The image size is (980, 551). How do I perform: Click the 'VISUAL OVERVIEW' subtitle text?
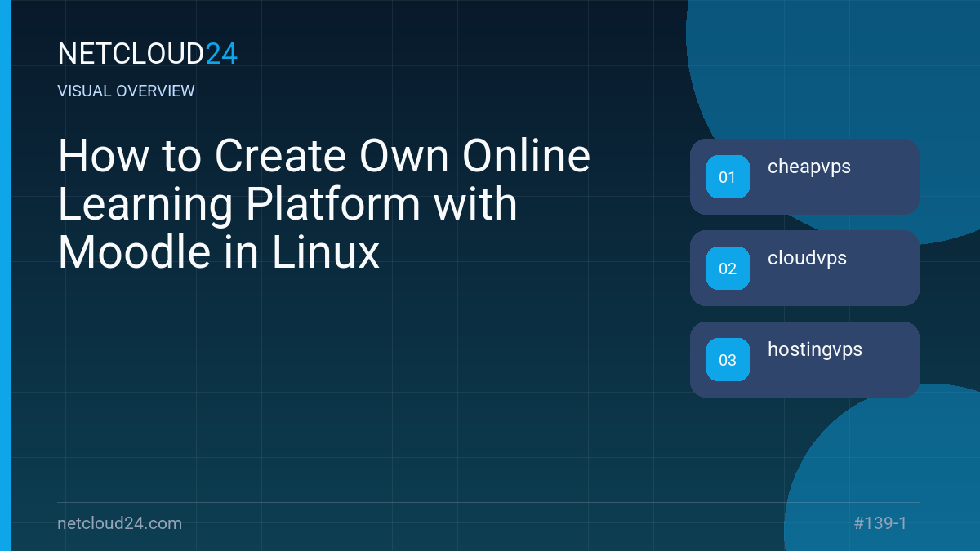(127, 91)
